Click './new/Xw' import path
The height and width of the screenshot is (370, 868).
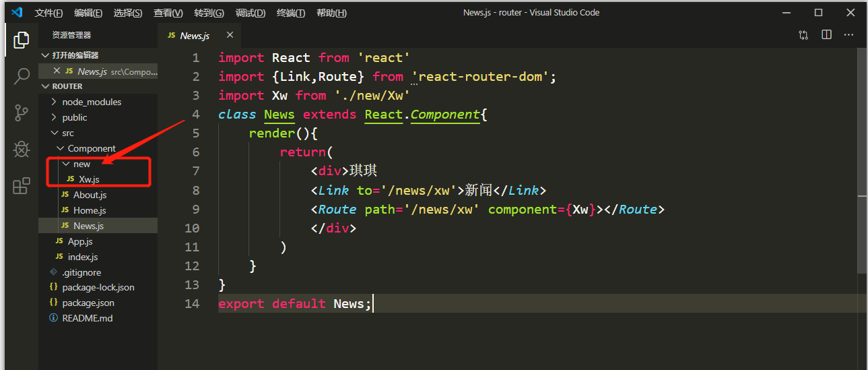click(372, 96)
